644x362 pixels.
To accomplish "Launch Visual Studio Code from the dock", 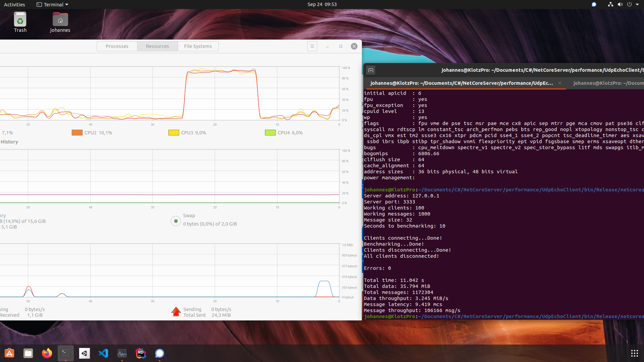I will [103, 353].
